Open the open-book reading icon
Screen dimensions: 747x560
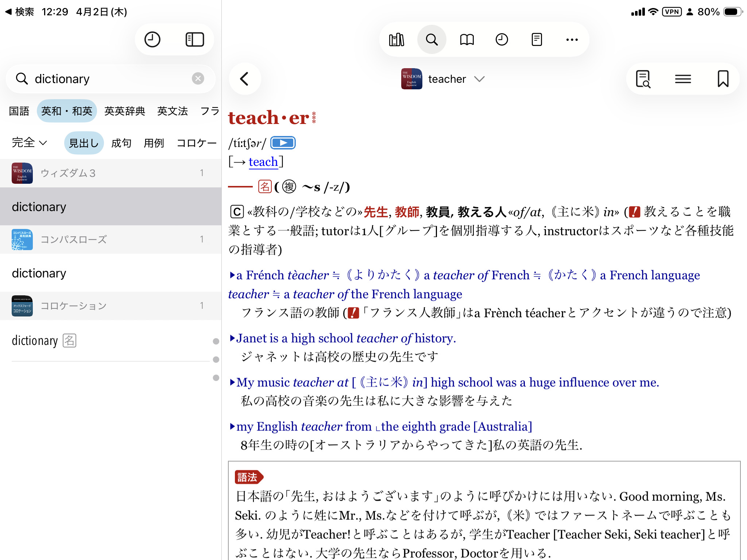[x=467, y=39]
